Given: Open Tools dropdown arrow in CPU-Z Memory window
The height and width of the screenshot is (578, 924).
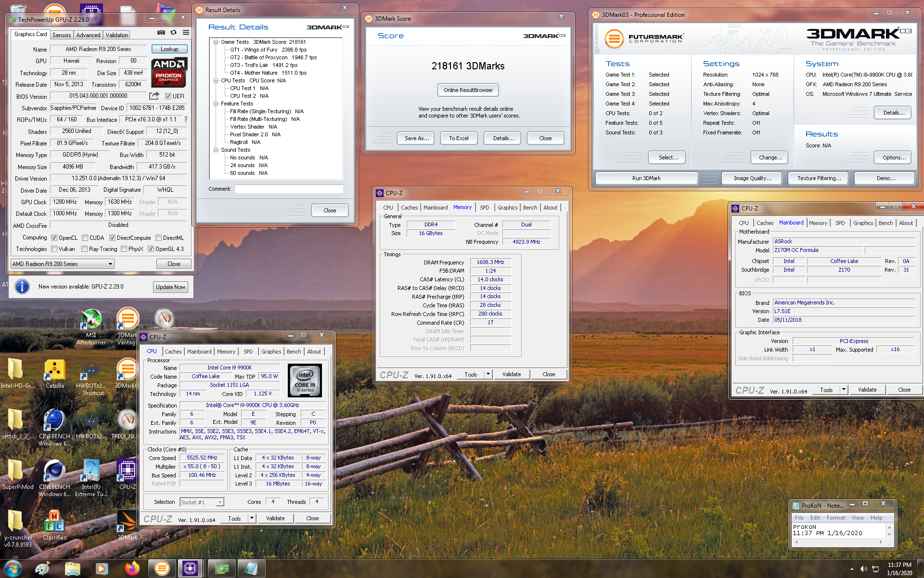Looking at the screenshot, I should (488, 374).
